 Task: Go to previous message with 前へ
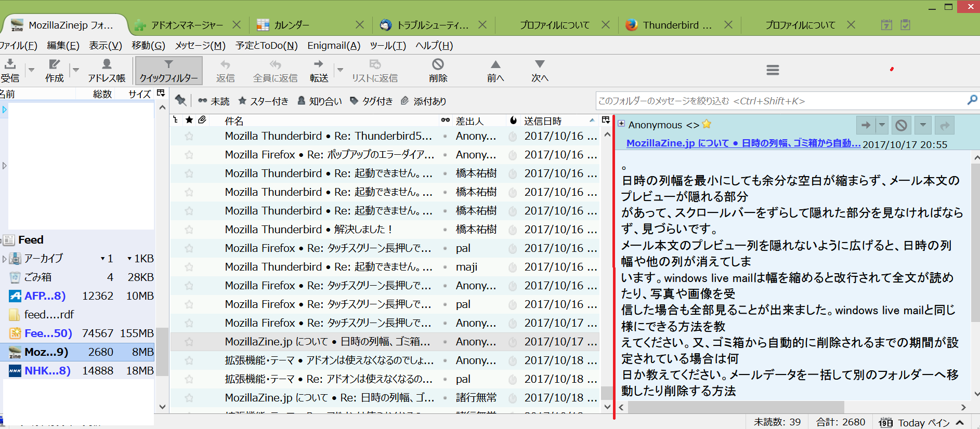pyautogui.click(x=495, y=70)
